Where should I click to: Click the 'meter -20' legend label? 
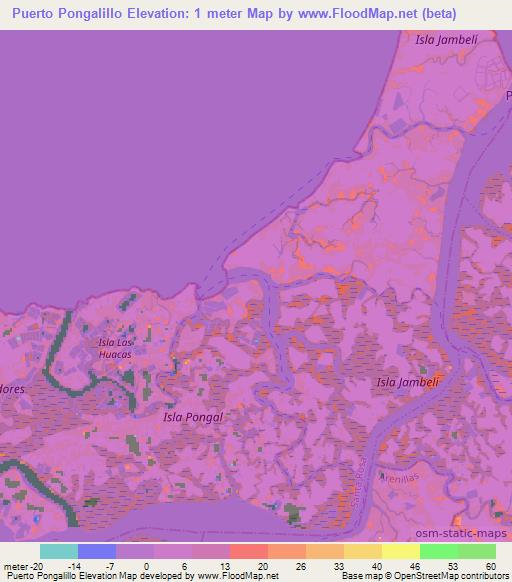coord(23,567)
